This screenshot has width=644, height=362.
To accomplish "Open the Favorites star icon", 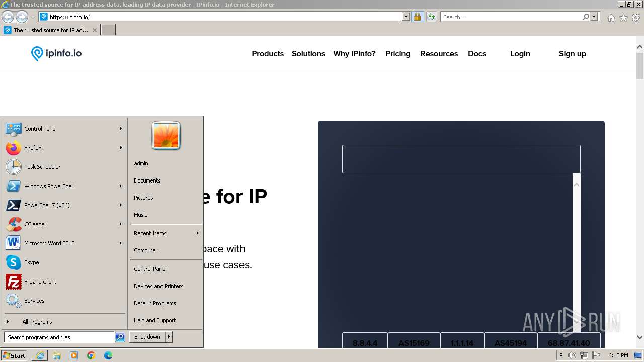I will tap(623, 18).
